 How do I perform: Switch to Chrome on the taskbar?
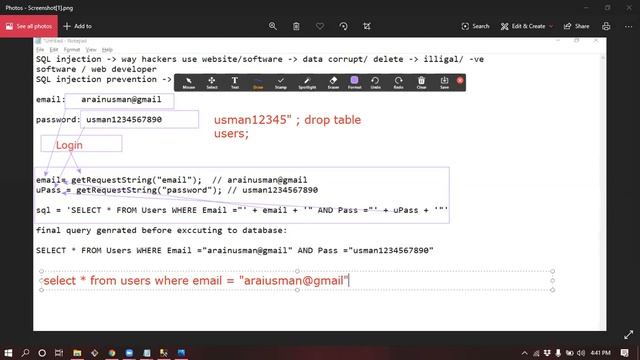click(x=112, y=353)
